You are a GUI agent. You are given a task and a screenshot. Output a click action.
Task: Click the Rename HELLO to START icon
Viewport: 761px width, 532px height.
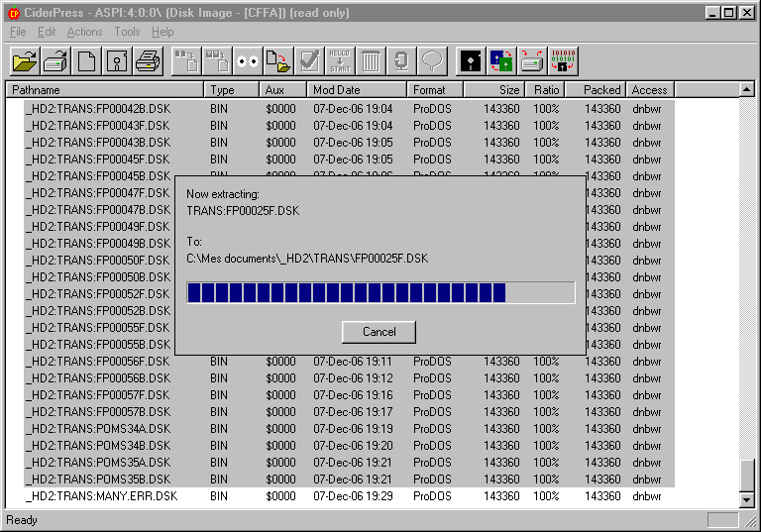pos(340,61)
